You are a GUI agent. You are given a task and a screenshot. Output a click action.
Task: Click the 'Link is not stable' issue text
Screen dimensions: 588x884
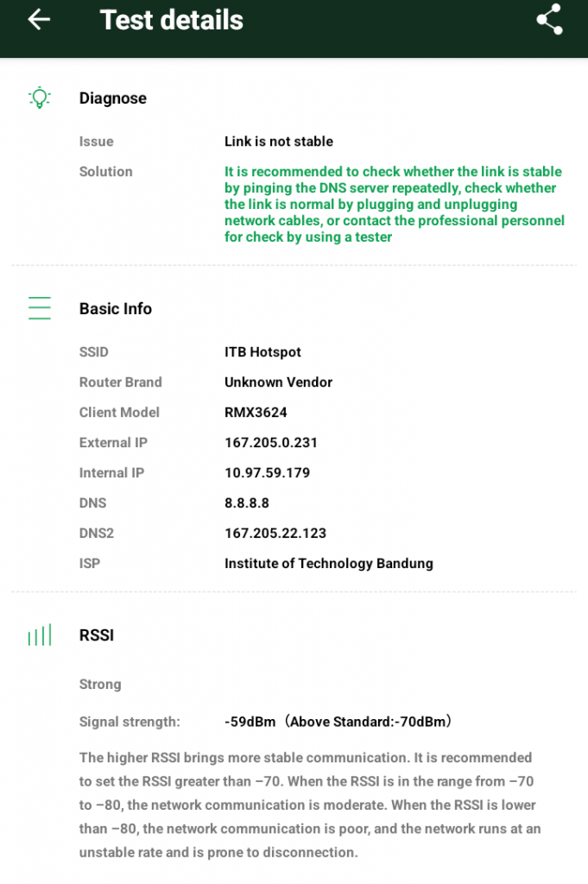click(279, 142)
